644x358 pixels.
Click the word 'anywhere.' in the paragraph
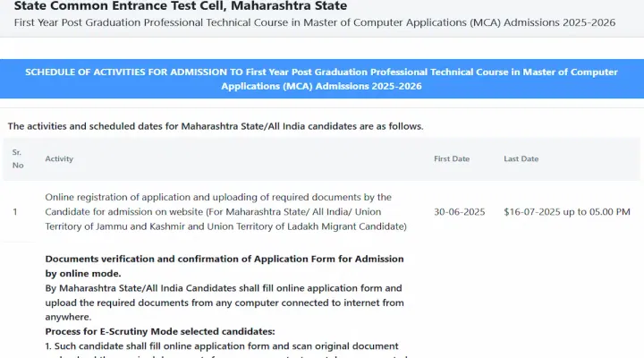68,317
